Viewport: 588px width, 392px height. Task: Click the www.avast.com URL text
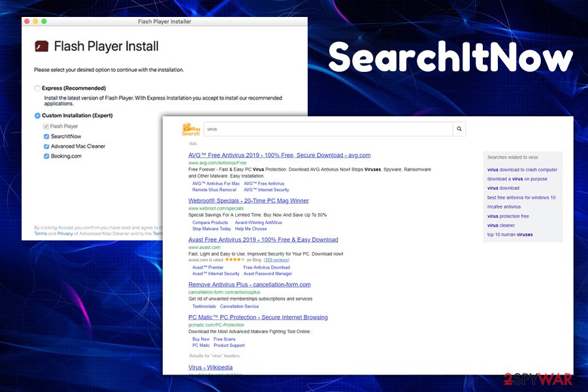pyautogui.click(x=204, y=248)
